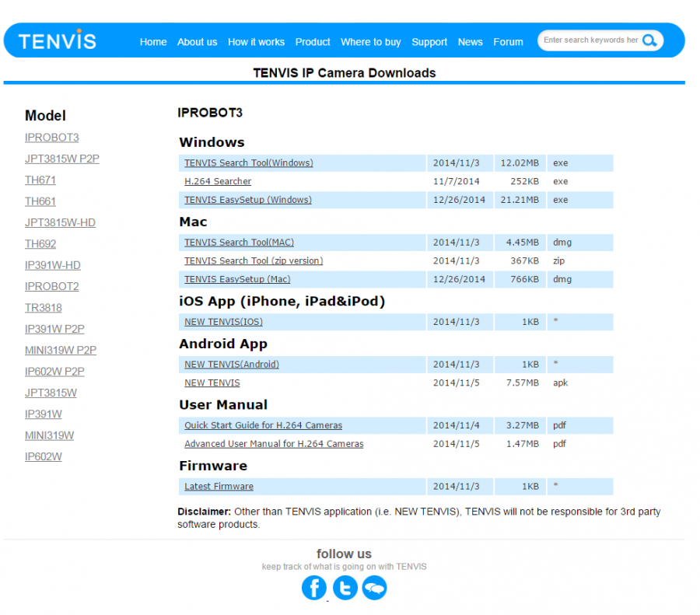Open Quick Start Guide for H.264 Cameras
Screen dimensions: 700x615
coord(263,425)
